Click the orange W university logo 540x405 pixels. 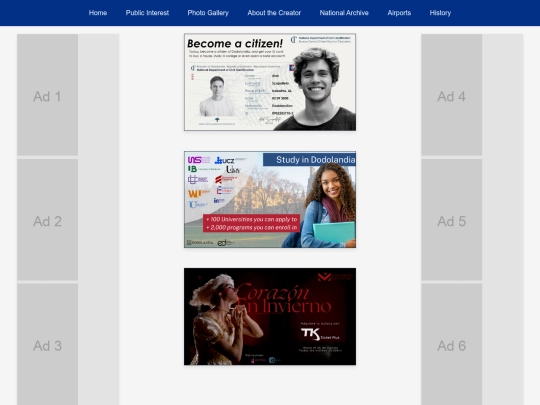pos(198,194)
